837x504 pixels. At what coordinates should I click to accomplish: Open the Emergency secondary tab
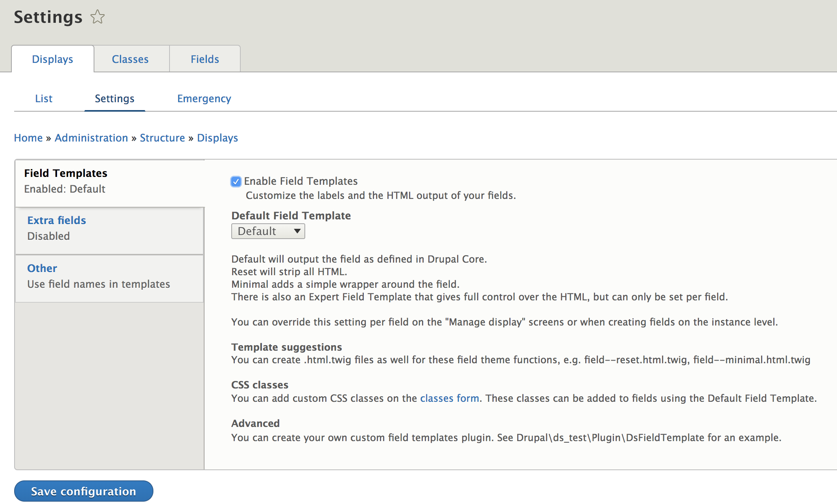(204, 99)
